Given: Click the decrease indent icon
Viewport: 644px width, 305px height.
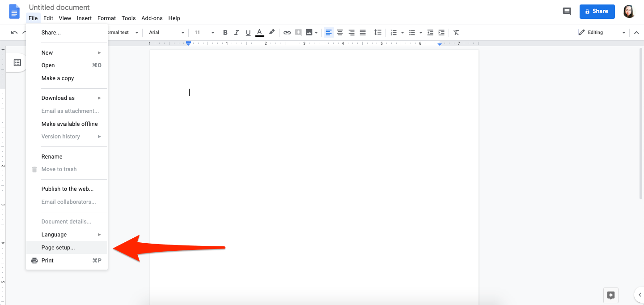Looking at the screenshot, I should [x=430, y=33].
